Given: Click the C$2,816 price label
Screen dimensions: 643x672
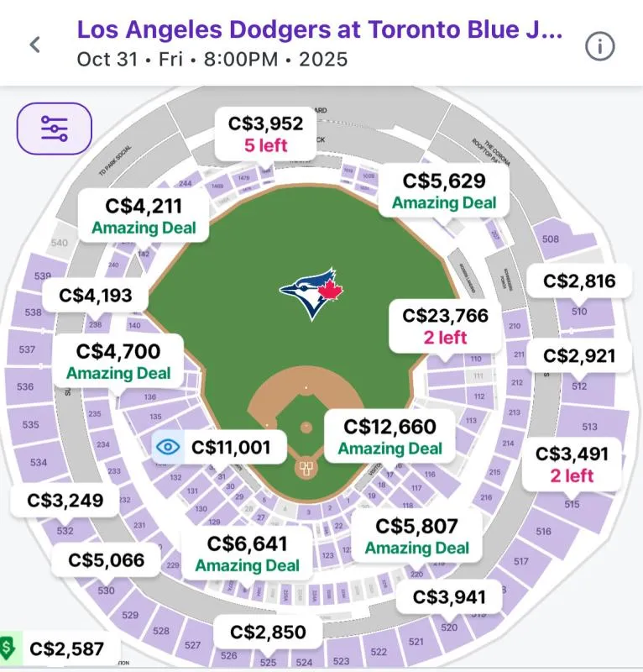Looking at the screenshot, I should point(579,281).
